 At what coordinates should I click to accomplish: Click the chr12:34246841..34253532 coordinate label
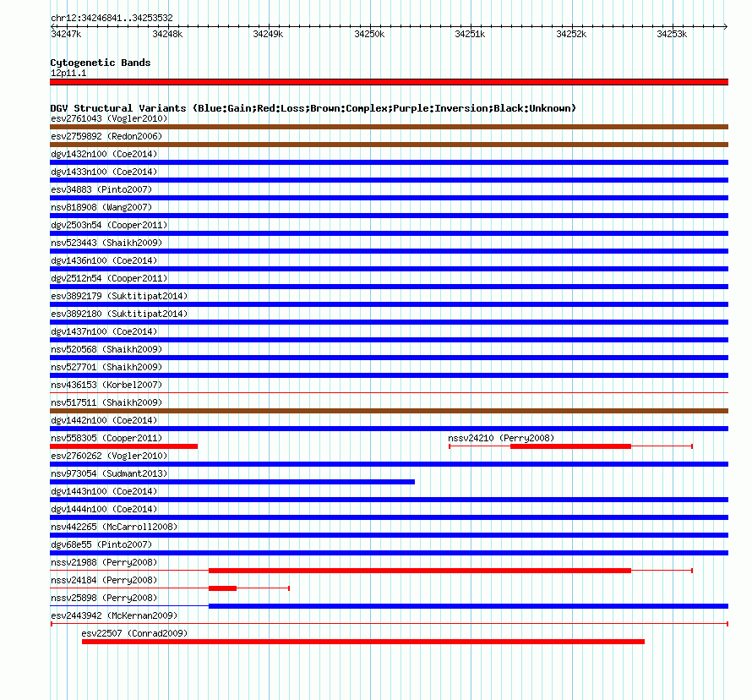tap(112, 18)
